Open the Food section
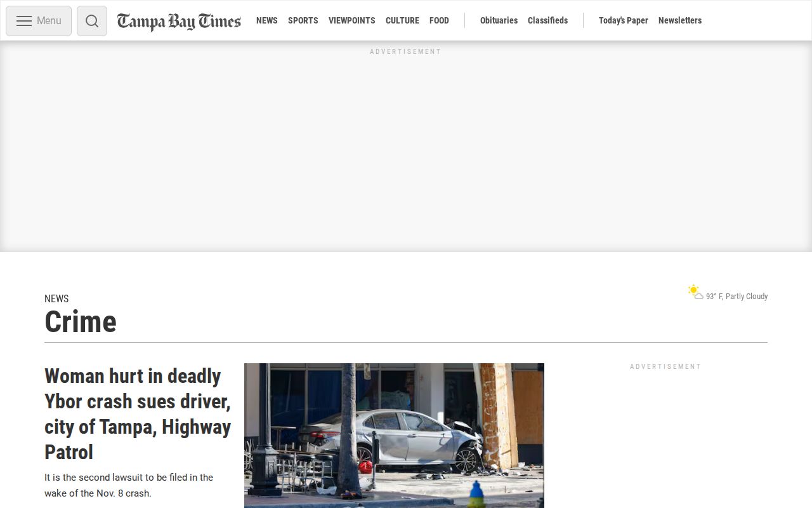 (439, 20)
